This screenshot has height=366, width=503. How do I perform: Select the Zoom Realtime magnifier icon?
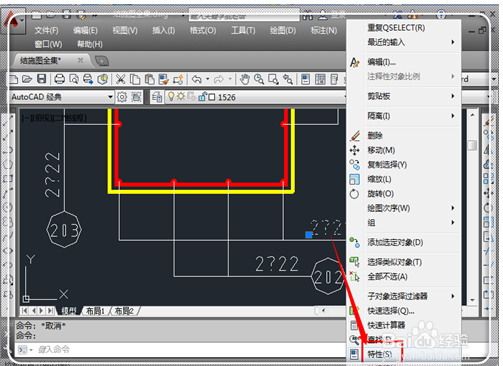pos(259,79)
